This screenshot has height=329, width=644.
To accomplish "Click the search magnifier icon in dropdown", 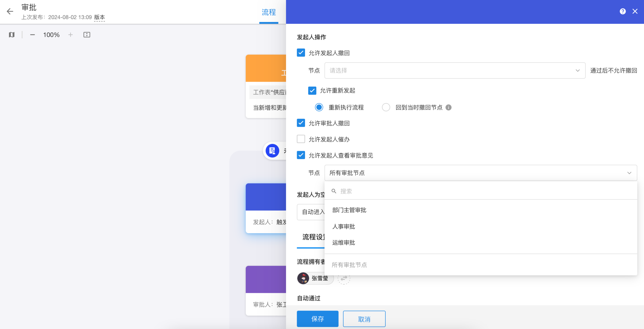I will coord(334,191).
